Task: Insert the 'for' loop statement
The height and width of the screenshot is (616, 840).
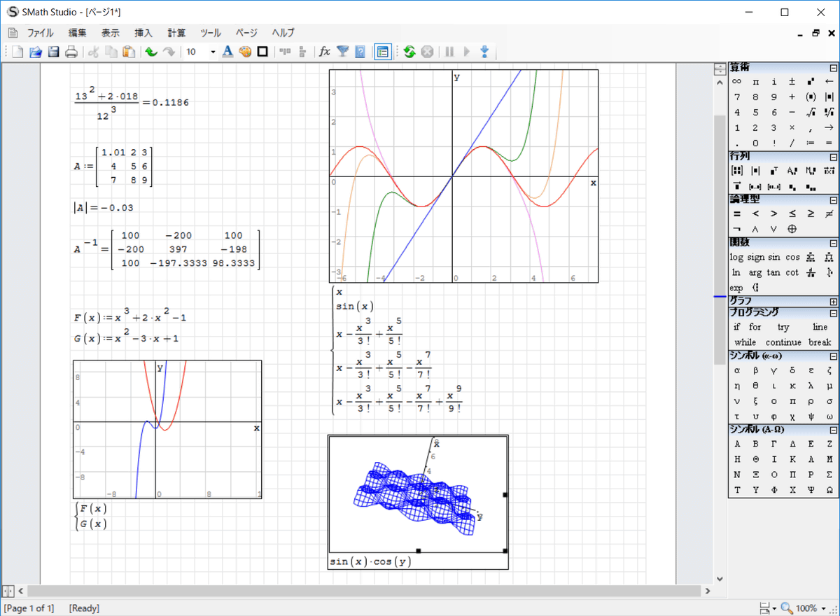Action: coord(755,327)
